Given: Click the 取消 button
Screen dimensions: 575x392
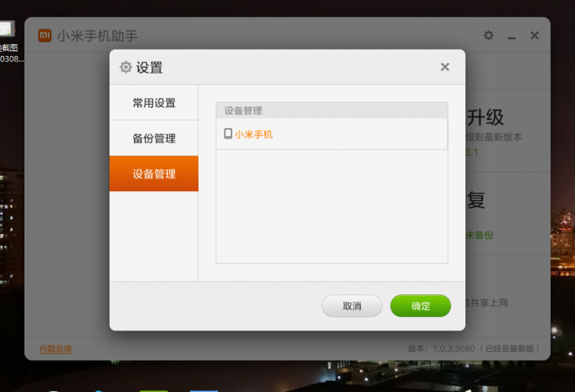Looking at the screenshot, I should click(x=352, y=306).
